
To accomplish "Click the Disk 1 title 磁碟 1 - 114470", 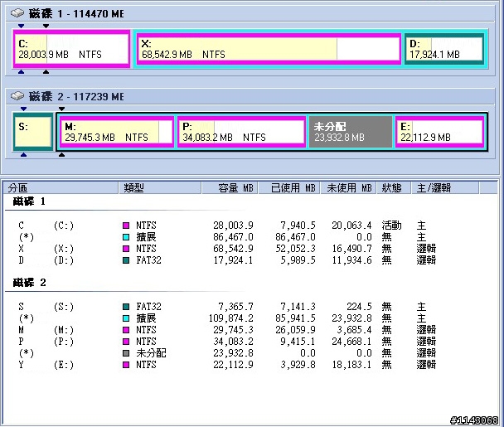I will point(76,13).
